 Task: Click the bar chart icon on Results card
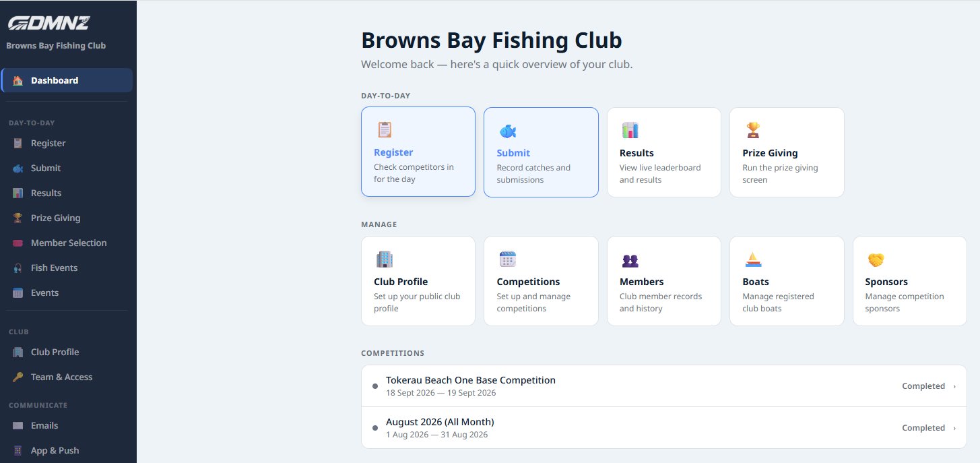click(630, 130)
